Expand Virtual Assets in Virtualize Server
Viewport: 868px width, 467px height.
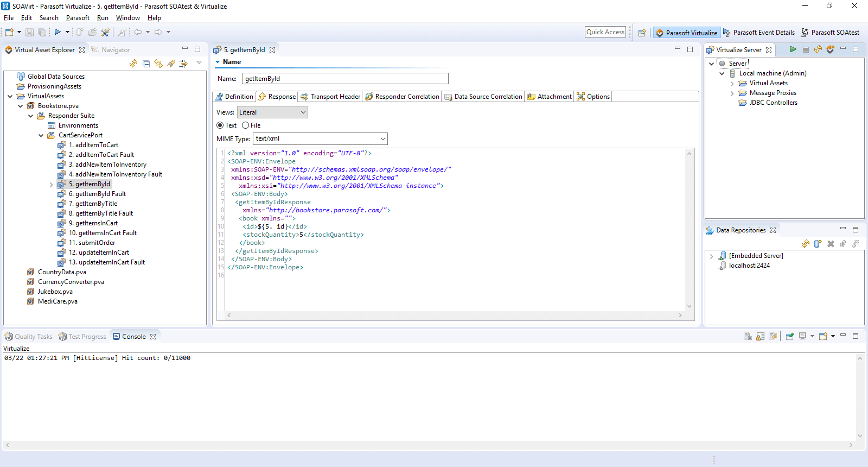[x=732, y=84]
